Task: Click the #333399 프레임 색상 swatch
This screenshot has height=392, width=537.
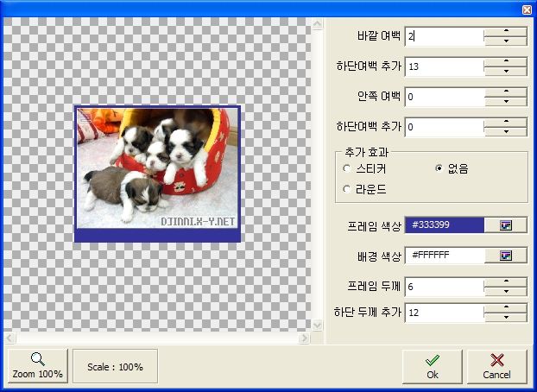Action: (445, 225)
